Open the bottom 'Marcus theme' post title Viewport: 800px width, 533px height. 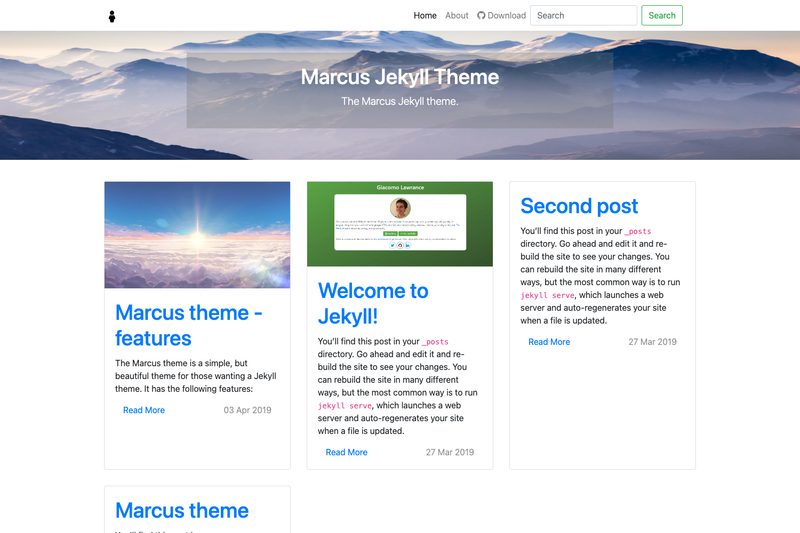[182, 511]
